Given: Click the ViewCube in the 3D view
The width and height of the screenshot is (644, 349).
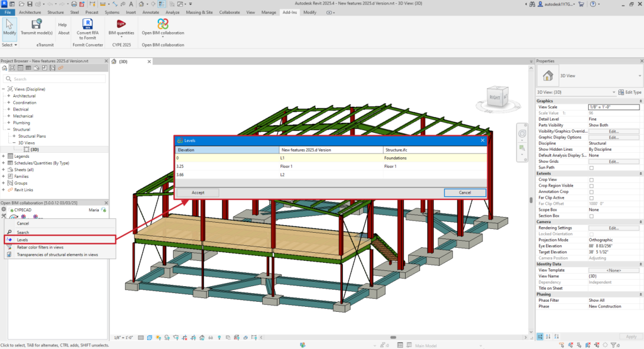Looking at the screenshot, I should [495, 98].
